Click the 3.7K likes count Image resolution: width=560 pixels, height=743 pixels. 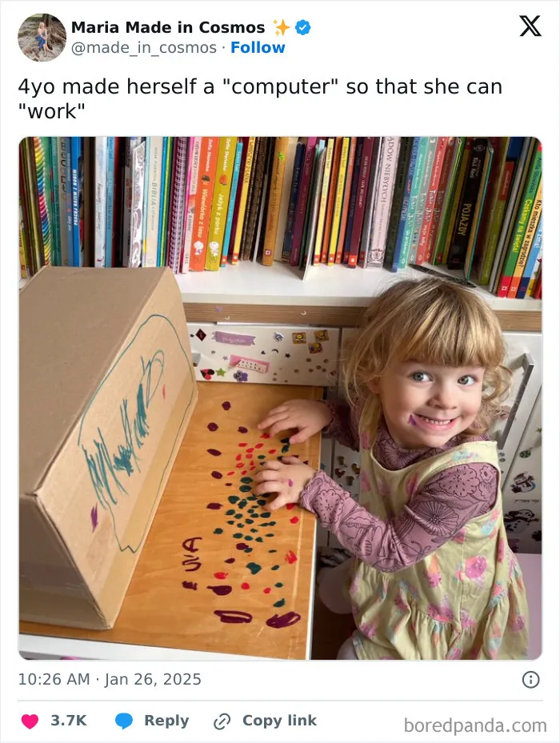click(x=69, y=721)
